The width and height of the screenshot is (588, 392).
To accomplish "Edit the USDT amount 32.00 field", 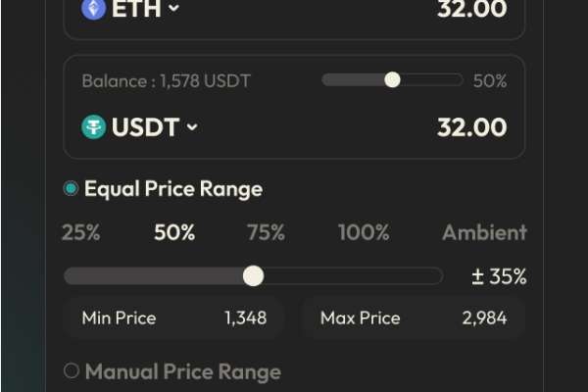I will pos(472,127).
